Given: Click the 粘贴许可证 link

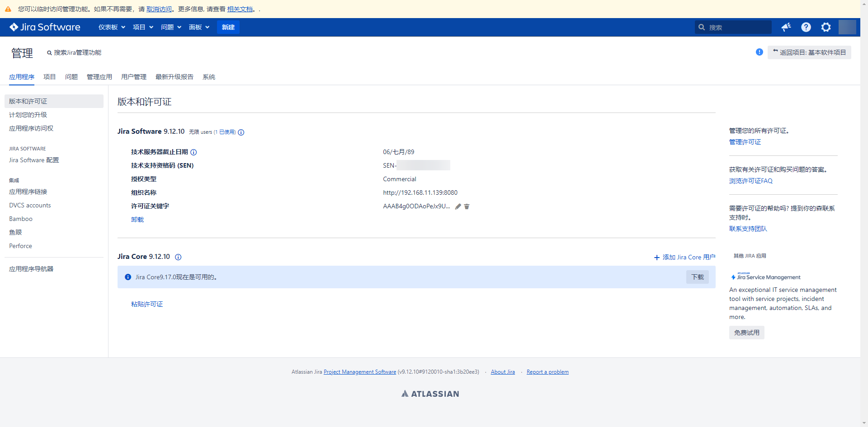Looking at the screenshot, I should click(x=147, y=304).
